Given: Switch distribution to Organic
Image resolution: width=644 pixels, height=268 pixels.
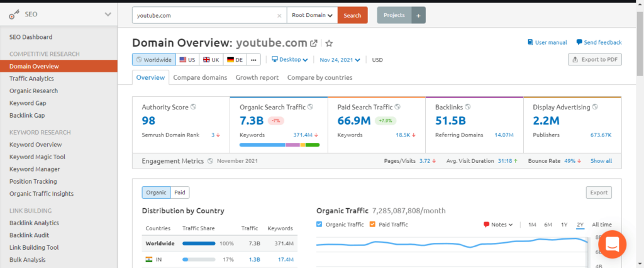Looking at the screenshot, I should pos(156,193).
